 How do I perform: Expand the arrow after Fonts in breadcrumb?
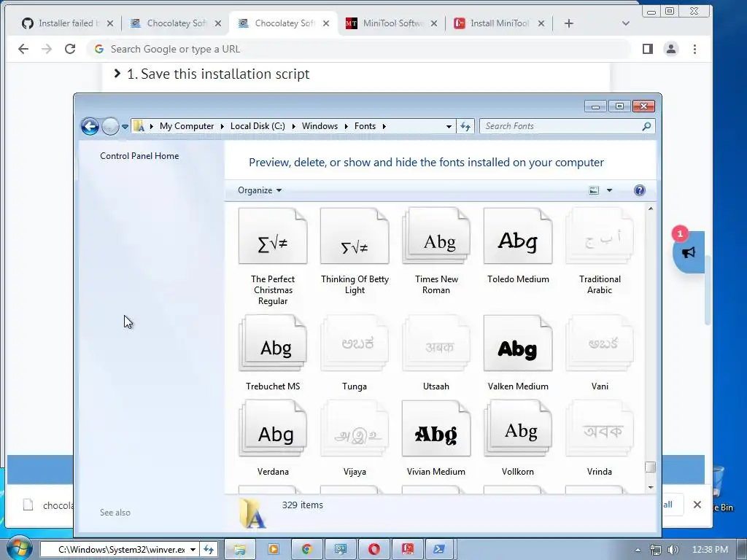384,126
